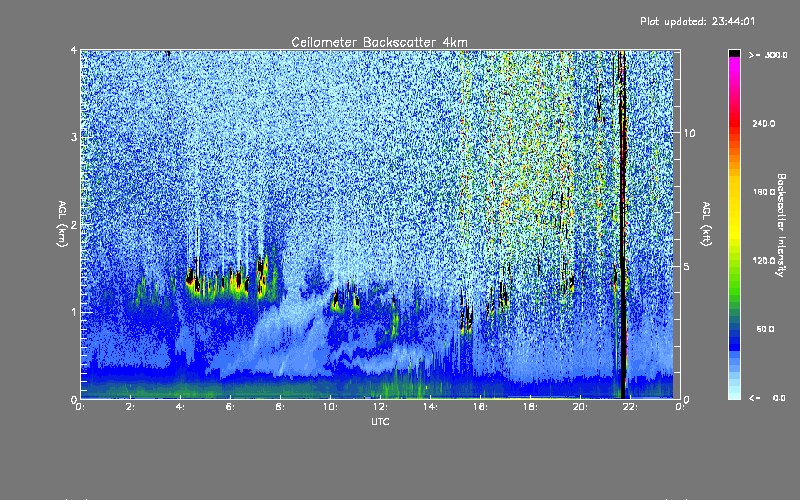Click the "10:" UTC tick label

point(330,407)
